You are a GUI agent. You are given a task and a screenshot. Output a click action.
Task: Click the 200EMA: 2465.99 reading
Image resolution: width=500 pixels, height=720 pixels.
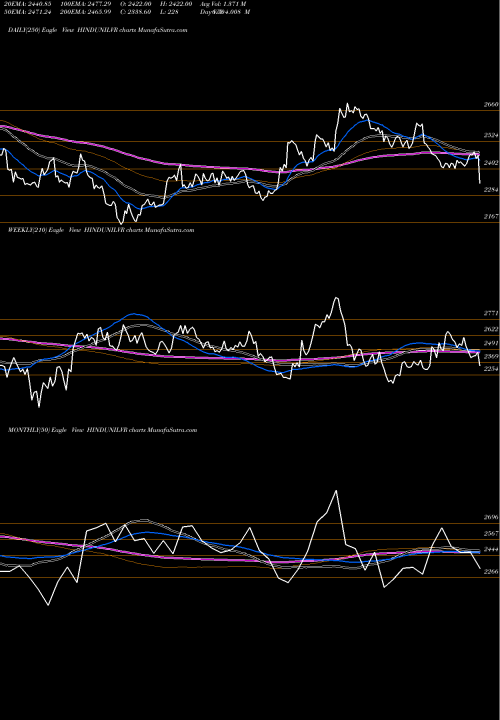(x=86, y=12)
